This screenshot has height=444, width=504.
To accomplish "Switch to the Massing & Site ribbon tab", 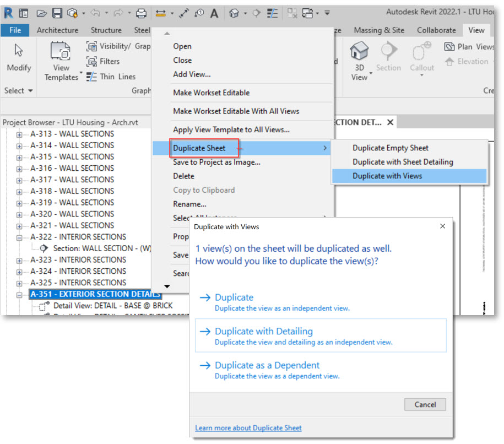I will (x=379, y=30).
